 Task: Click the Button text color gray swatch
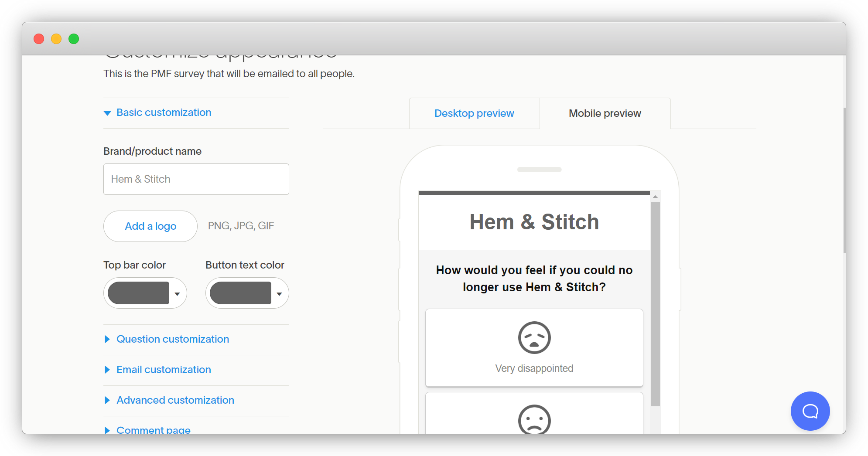240,293
